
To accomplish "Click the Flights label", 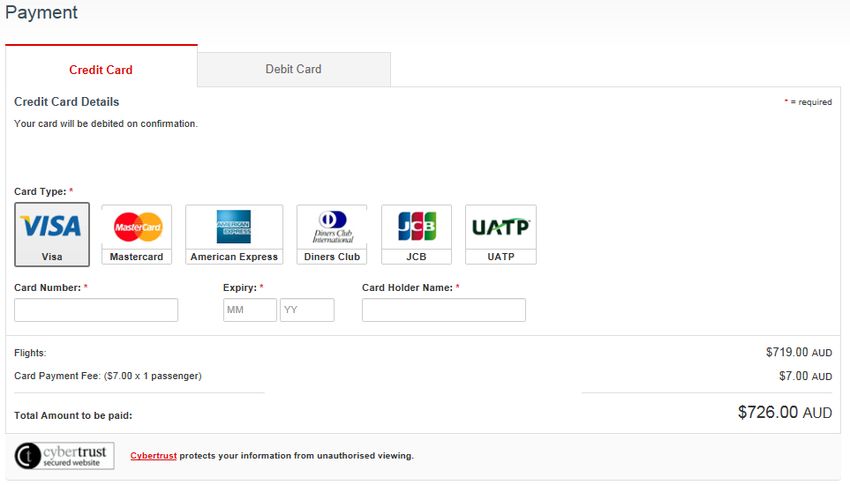I will (30, 353).
